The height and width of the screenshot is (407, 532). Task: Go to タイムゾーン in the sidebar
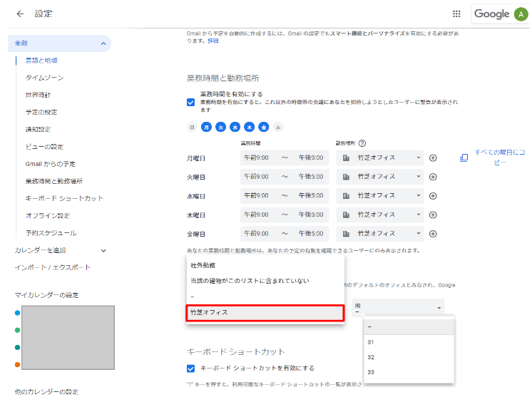[x=44, y=78]
